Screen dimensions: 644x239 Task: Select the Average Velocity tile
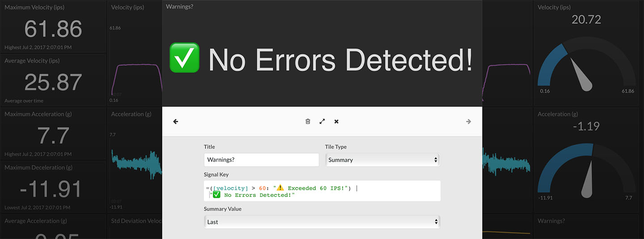(x=53, y=81)
